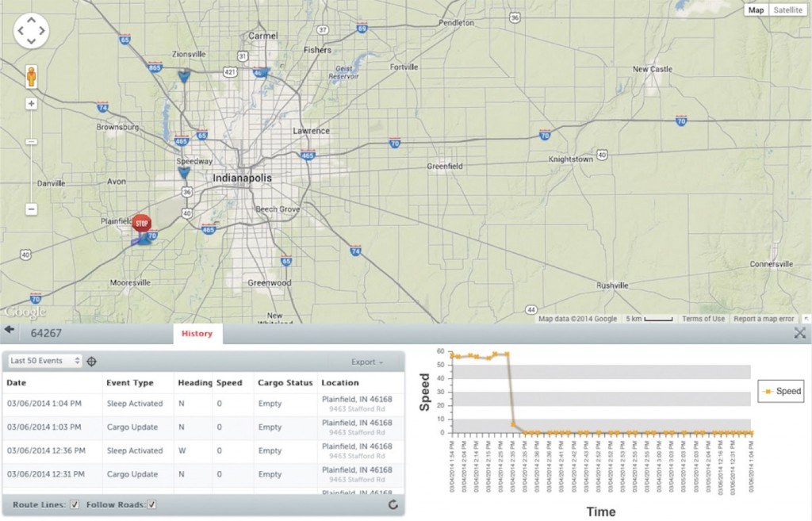Open the Export dropdown menu
Screen dimensions: 812x521
coord(366,362)
